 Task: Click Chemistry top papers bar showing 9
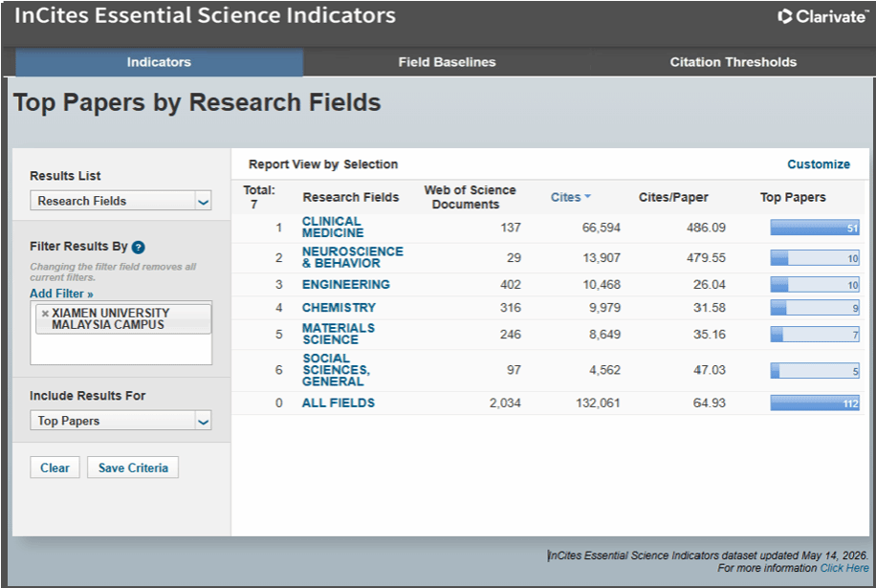click(815, 308)
